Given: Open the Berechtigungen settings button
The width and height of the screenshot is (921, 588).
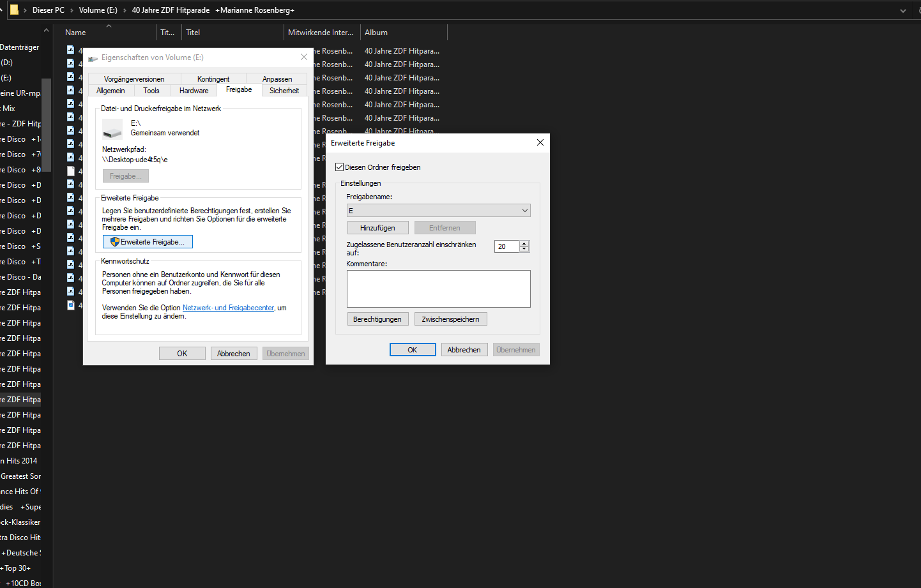Looking at the screenshot, I should [377, 319].
